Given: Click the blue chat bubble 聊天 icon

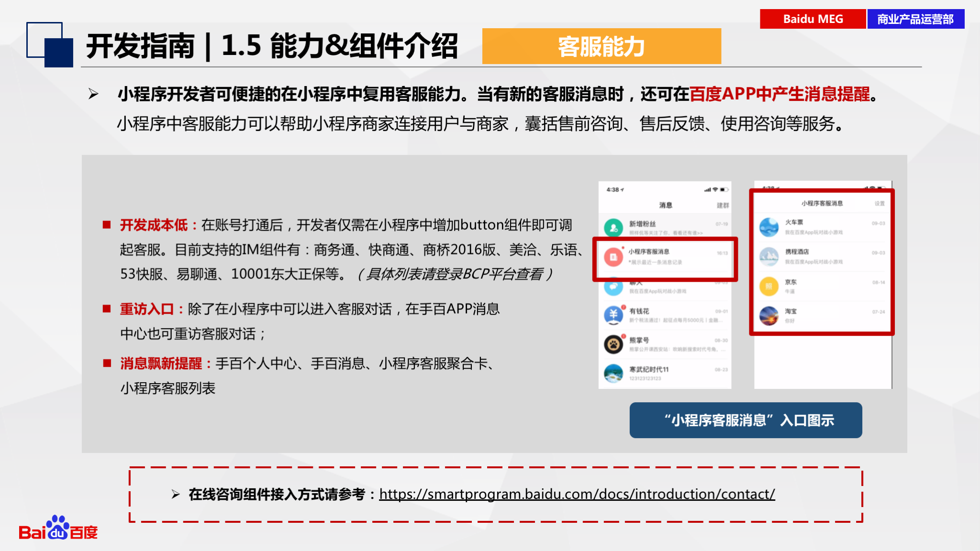Looking at the screenshot, I should [x=613, y=287].
